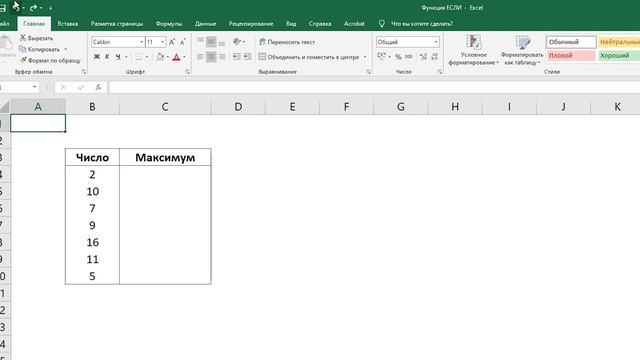The width and height of the screenshot is (640, 360).
Task: Toggle Bold (Ж) formatting
Action: 97,57
